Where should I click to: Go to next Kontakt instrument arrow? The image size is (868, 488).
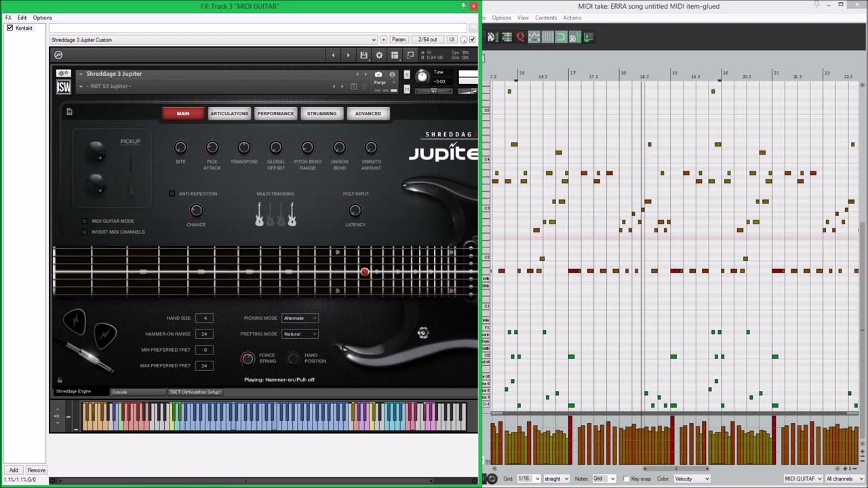coord(349,55)
